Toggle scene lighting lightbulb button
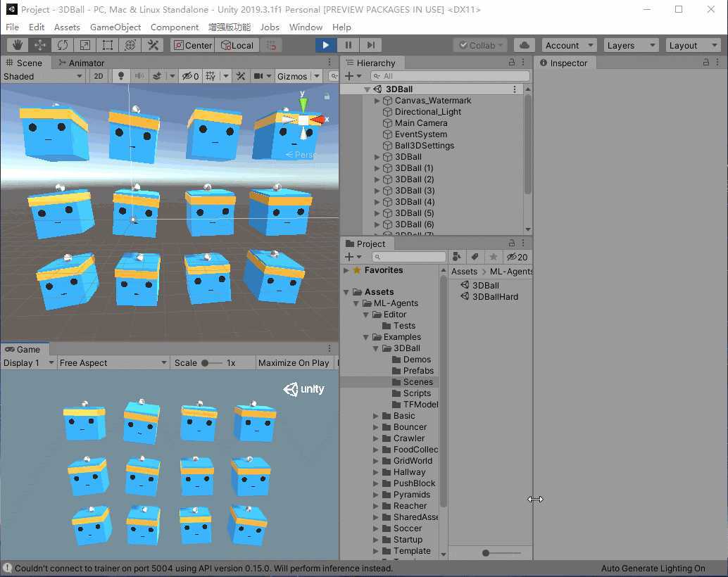Viewport: 728px width, 577px height. 120,76
